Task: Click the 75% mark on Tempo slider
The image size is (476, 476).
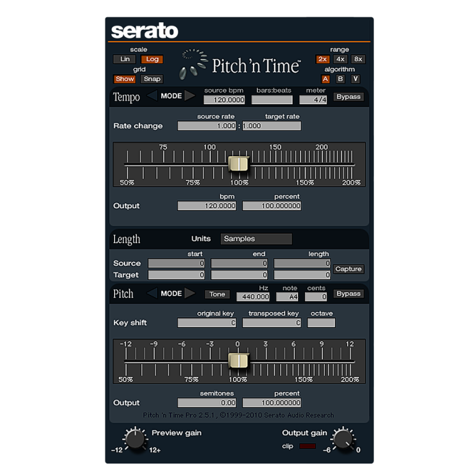Action: (x=193, y=182)
